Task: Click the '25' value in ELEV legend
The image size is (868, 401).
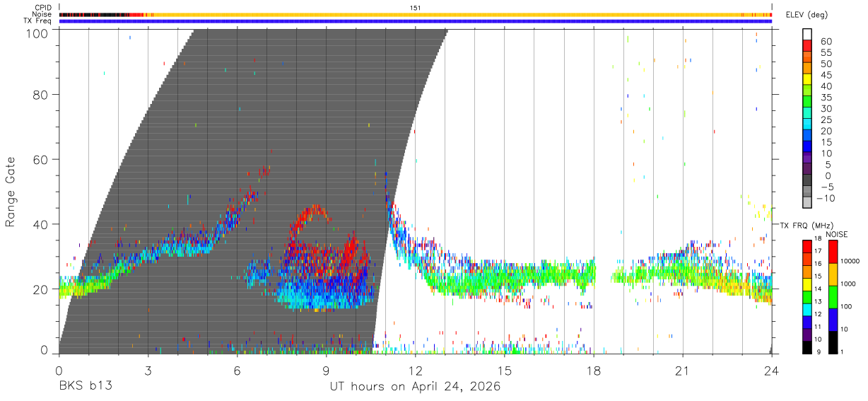Action: tap(826, 120)
